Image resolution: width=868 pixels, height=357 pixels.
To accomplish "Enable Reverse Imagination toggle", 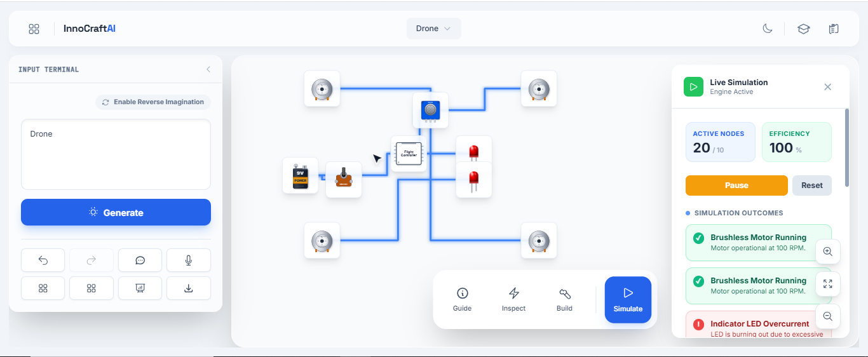I will (153, 102).
